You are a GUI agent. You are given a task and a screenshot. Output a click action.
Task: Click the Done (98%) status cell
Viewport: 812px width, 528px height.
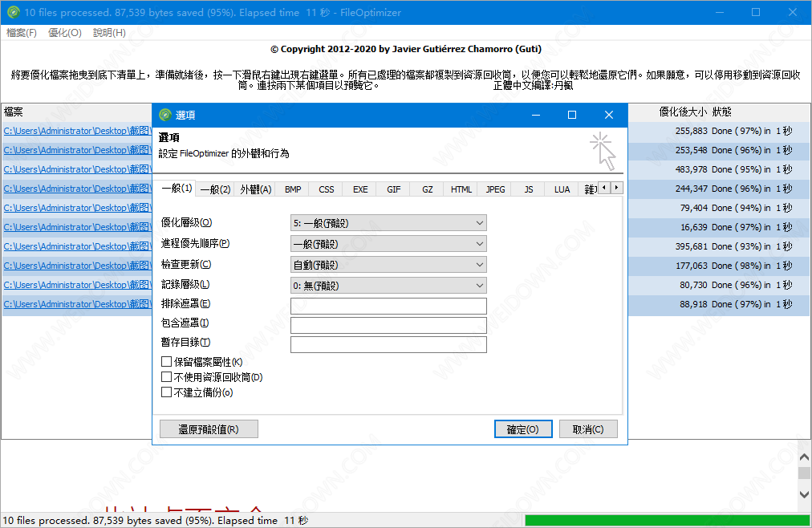point(751,266)
